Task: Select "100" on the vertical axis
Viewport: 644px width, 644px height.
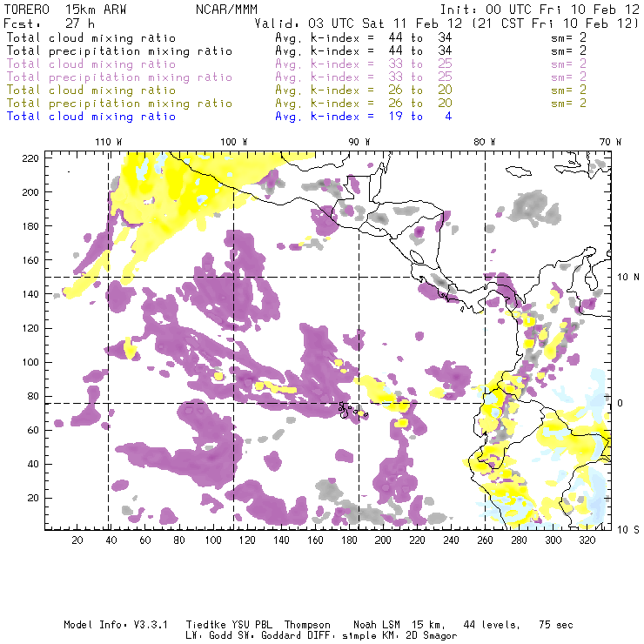Action: click(x=30, y=362)
